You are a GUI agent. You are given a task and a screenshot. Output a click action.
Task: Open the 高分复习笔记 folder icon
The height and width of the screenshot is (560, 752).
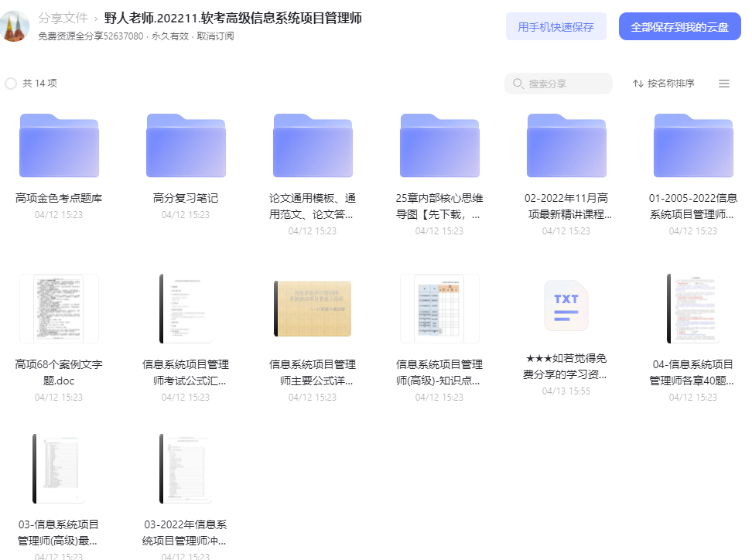[186, 145]
